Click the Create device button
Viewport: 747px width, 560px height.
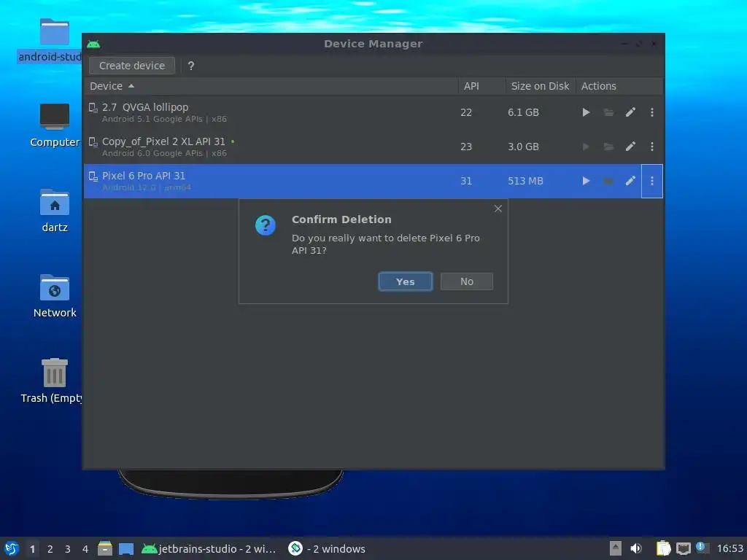click(x=132, y=66)
